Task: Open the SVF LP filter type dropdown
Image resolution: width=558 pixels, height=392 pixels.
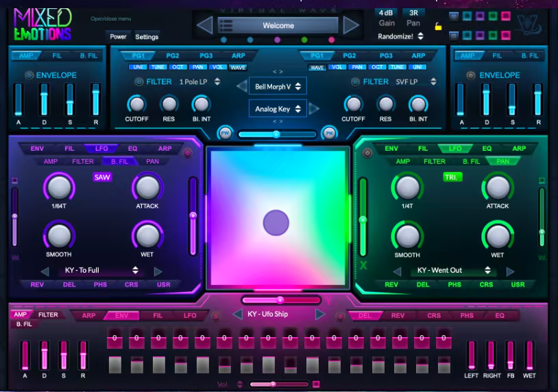Action: pos(415,82)
